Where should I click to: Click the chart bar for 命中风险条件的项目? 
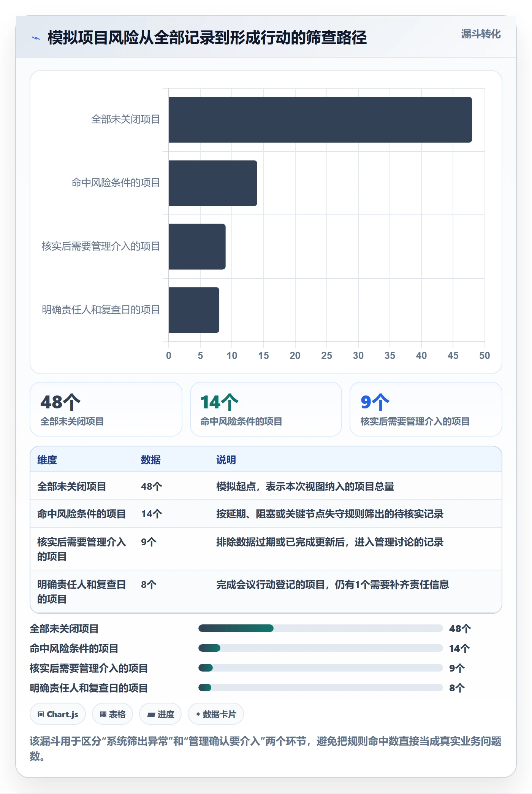click(213, 183)
